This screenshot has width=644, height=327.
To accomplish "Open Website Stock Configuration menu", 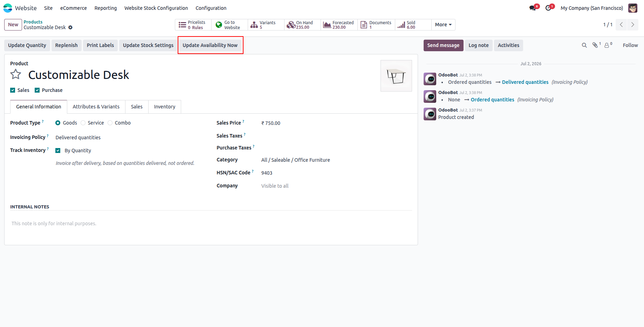I will pyautogui.click(x=156, y=8).
